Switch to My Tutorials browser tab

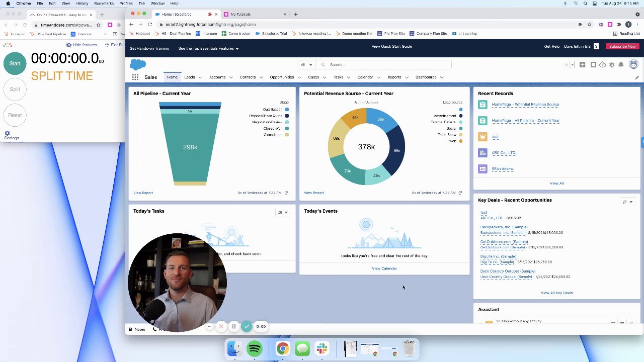[x=255, y=14]
